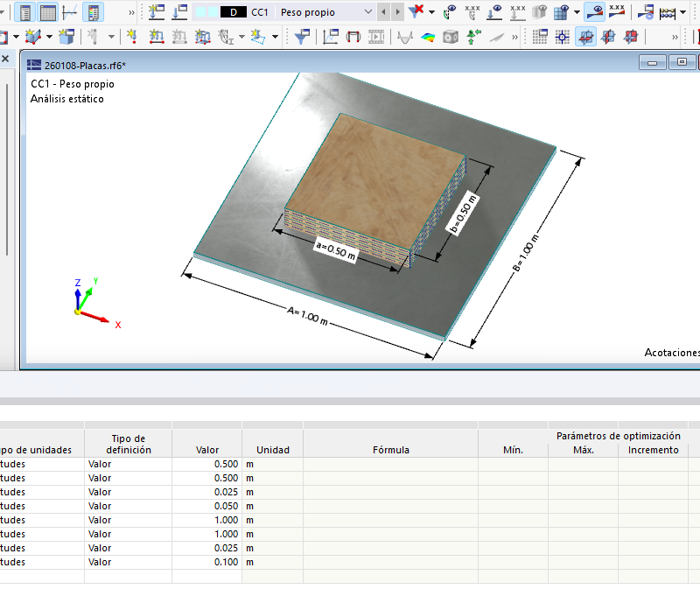Open the results filter funnel icon
700x610 pixels.
coord(302,37)
